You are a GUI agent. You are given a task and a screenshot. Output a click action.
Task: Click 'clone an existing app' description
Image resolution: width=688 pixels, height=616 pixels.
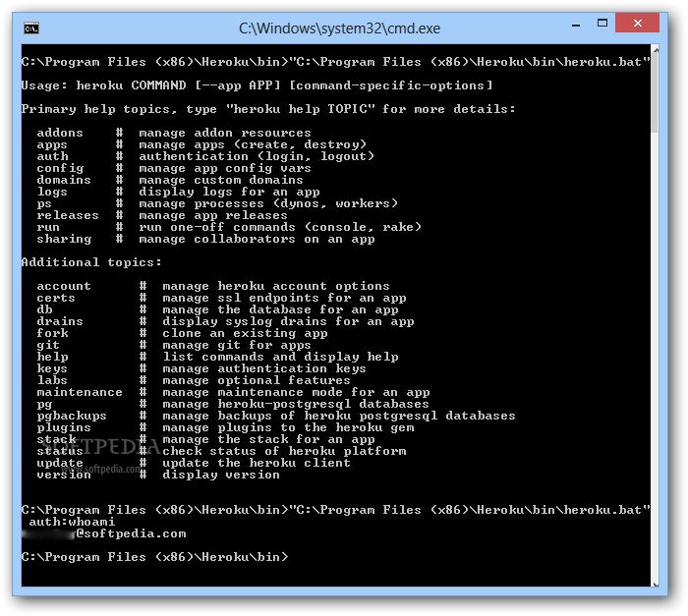(x=246, y=333)
